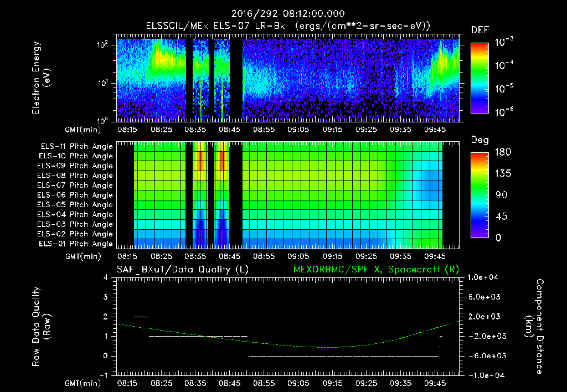Image resolution: width=567 pixels, height=392 pixels.
Task: Click the 08:55 tick under pitch angle panel
Action: [x=264, y=256]
